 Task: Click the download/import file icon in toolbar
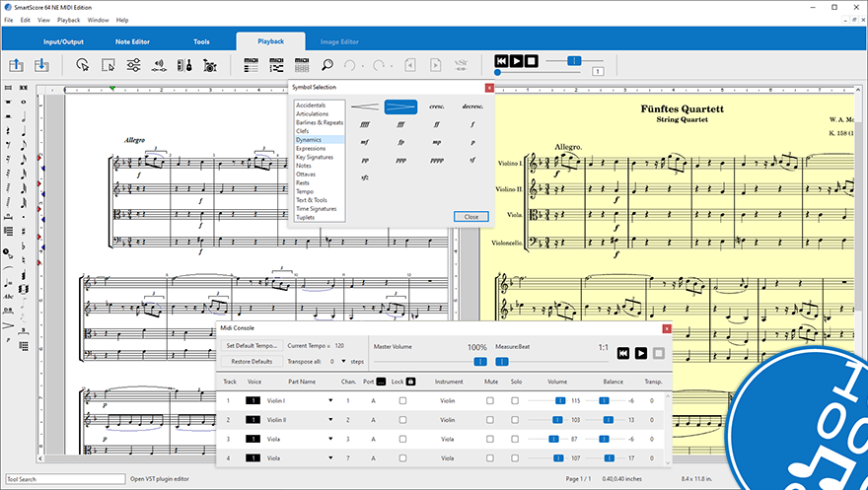click(41, 65)
